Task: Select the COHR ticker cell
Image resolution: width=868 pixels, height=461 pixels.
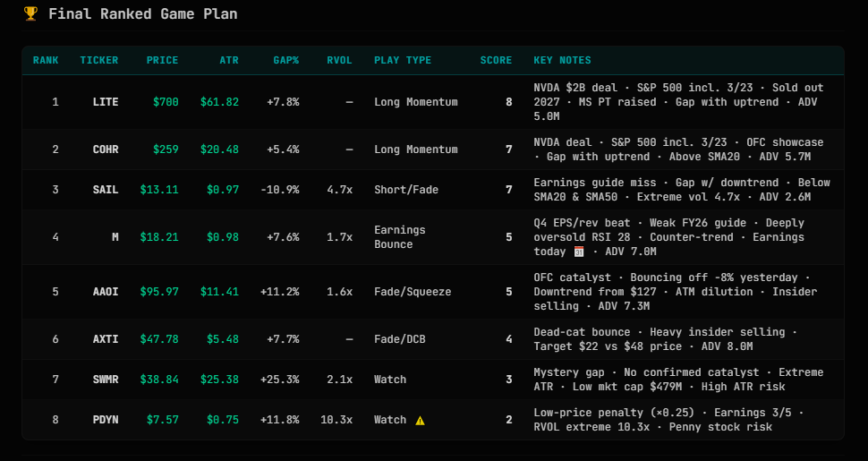Action: pos(106,149)
